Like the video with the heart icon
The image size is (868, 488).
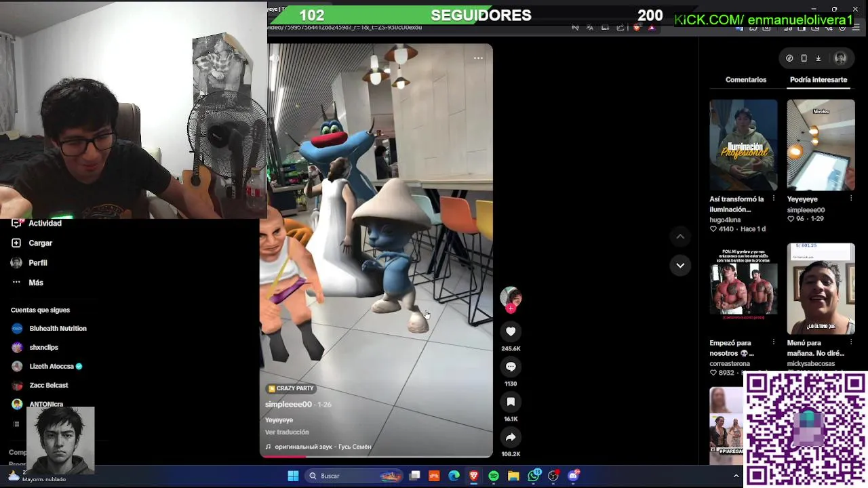(511, 331)
